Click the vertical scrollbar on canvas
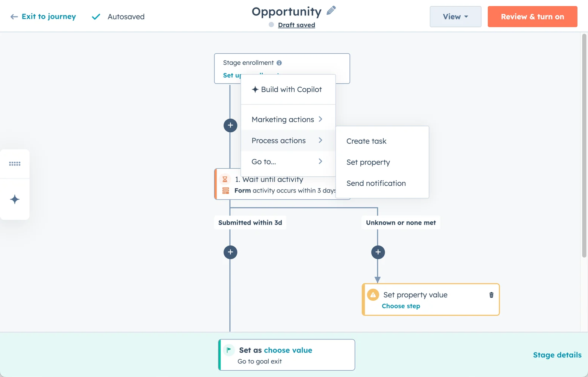588x377 pixels. [584, 146]
